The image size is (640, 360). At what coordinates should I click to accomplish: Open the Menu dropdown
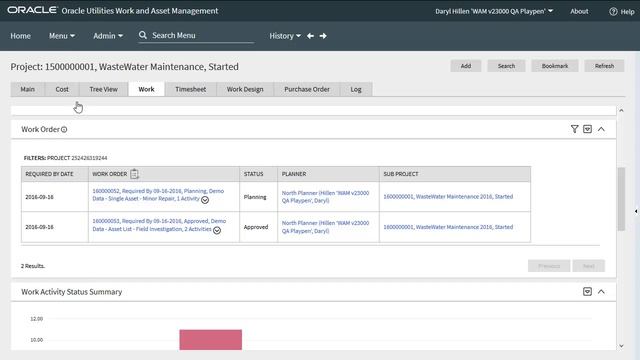[x=62, y=36]
